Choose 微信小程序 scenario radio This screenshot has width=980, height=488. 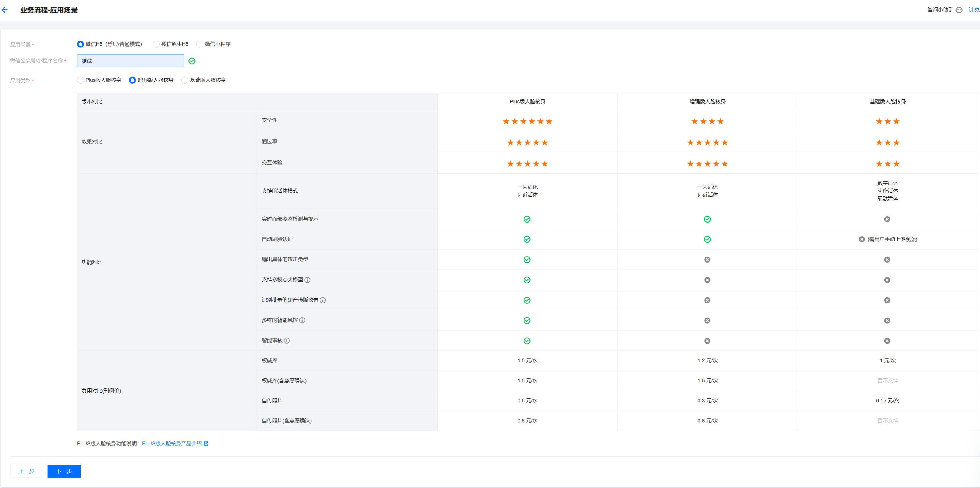click(x=200, y=44)
